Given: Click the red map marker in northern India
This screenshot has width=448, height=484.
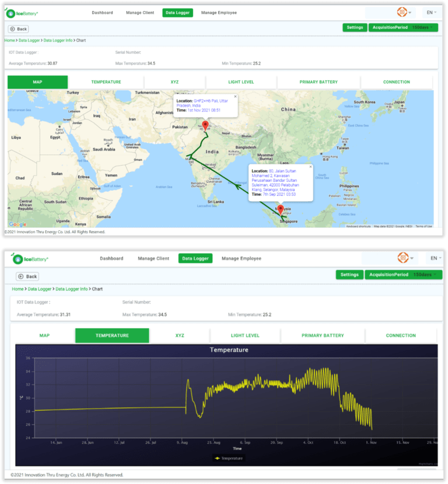Looking at the screenshot, I should (x=205, y=126).
